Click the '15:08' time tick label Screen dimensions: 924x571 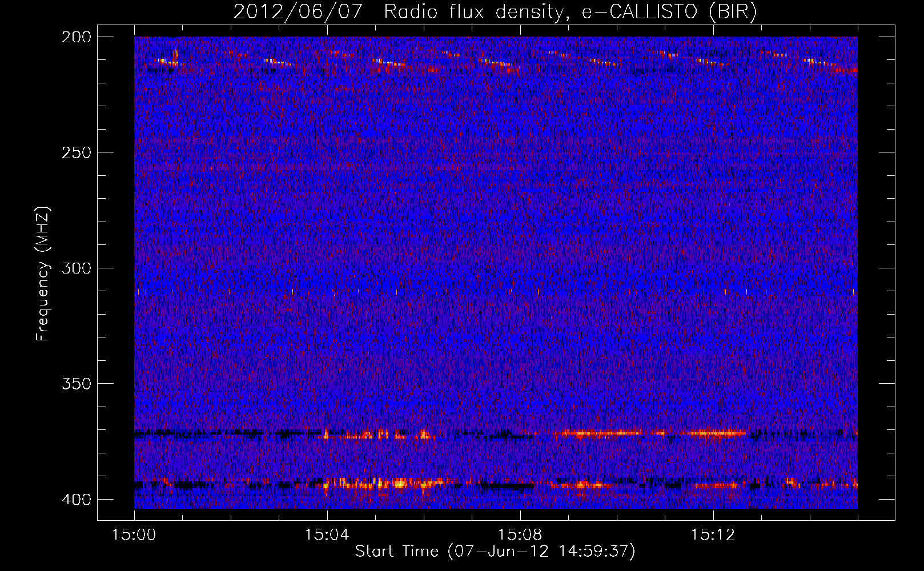[x=520, y=535]
